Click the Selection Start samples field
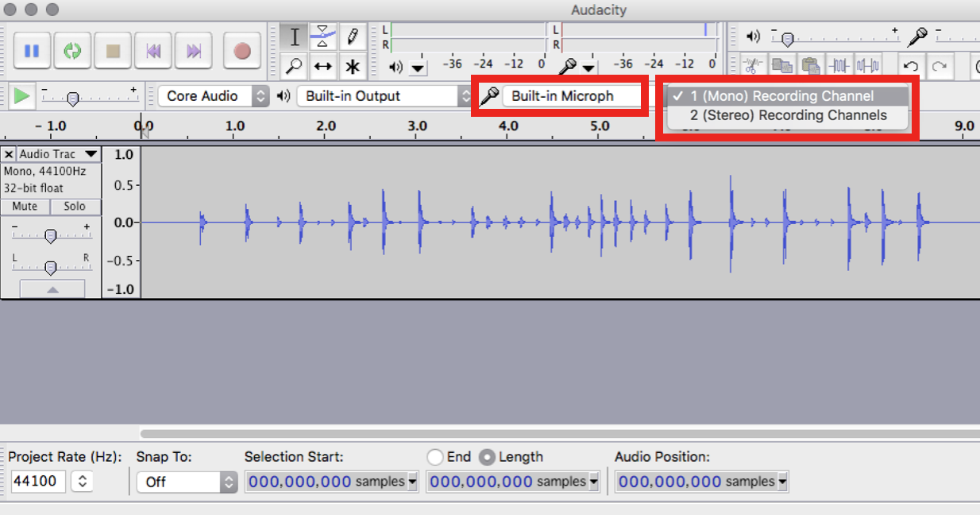Screen dimensions: 980x515 click(326, 482)
